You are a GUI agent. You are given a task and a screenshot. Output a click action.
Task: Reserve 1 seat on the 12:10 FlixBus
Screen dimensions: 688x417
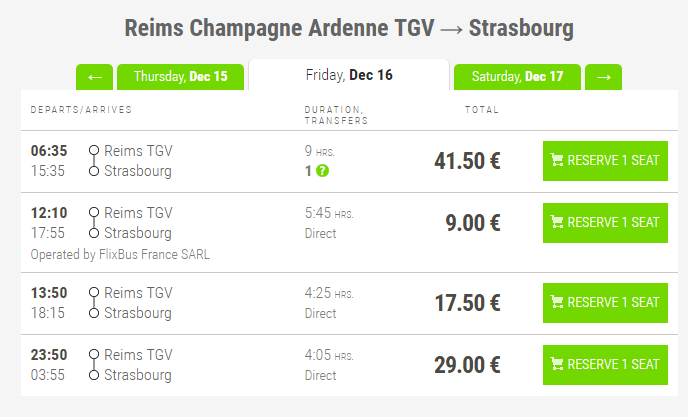point(605,222)
